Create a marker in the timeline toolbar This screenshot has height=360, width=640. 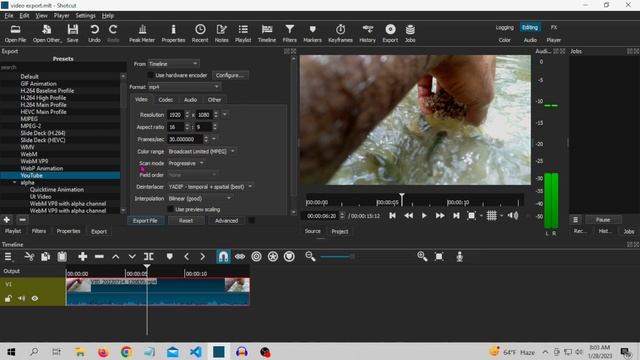[x=169, y=257]
